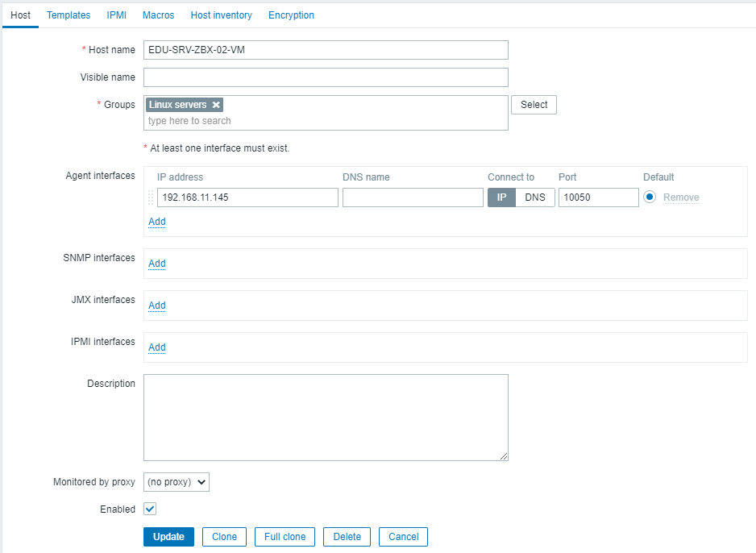Switch to the Macros tab

pyautogui.click(x=158, y=15)
